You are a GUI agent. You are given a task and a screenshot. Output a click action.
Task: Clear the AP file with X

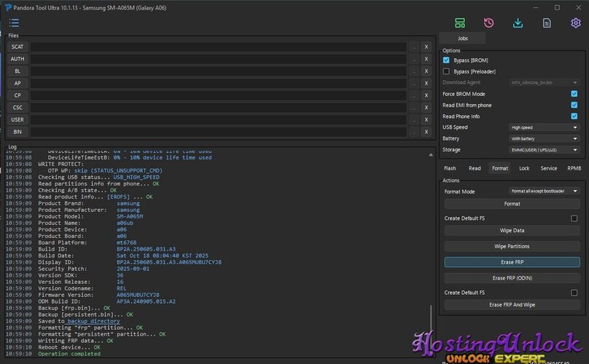point(426,83)
